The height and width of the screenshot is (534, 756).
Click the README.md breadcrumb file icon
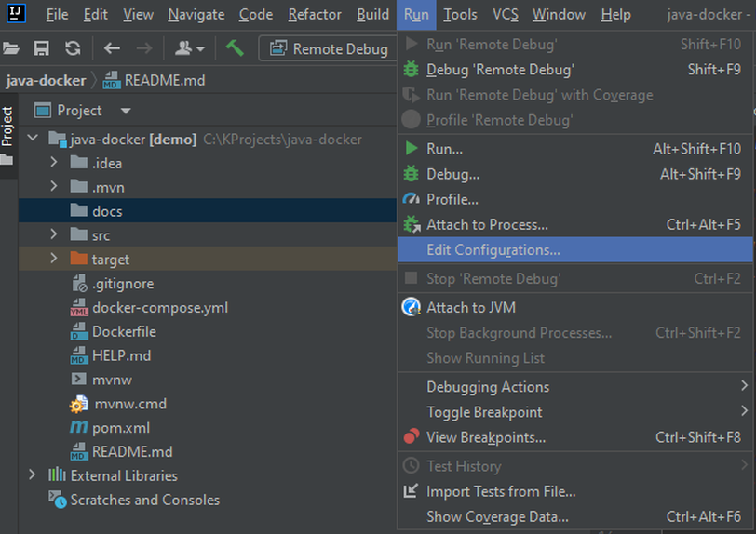pos(111,81)
